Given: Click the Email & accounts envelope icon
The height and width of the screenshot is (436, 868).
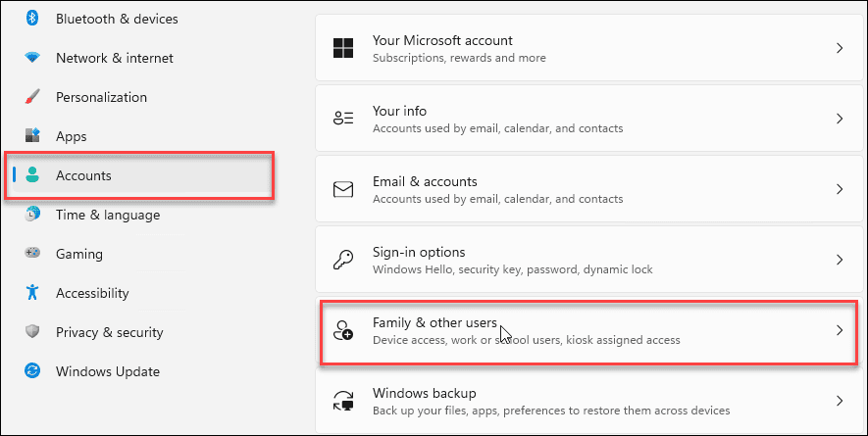Looking at the screenshot, I should pos(343,189).
